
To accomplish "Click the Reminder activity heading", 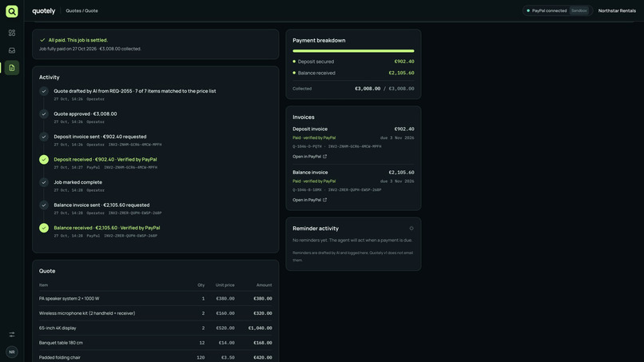I will (316, 229).
